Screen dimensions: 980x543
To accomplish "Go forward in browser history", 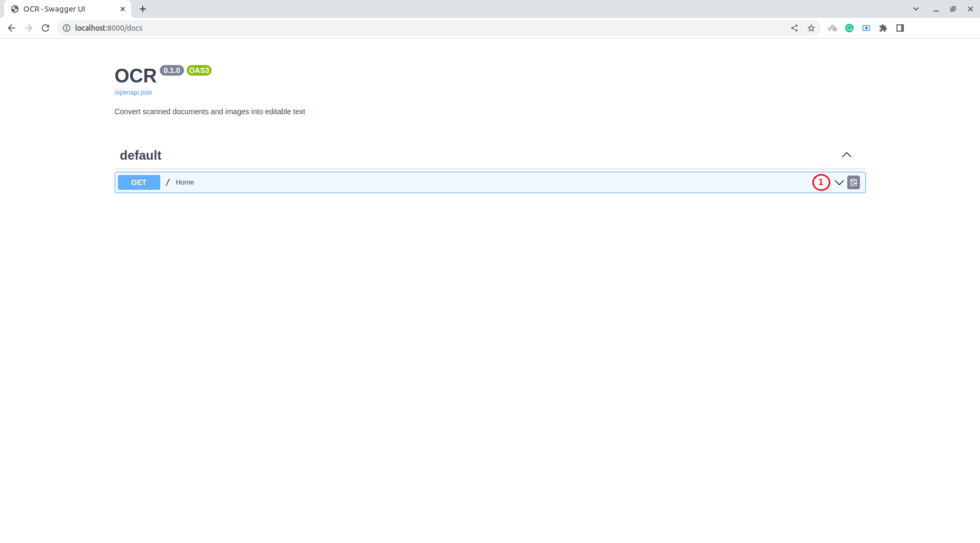I will coord(29,28).
